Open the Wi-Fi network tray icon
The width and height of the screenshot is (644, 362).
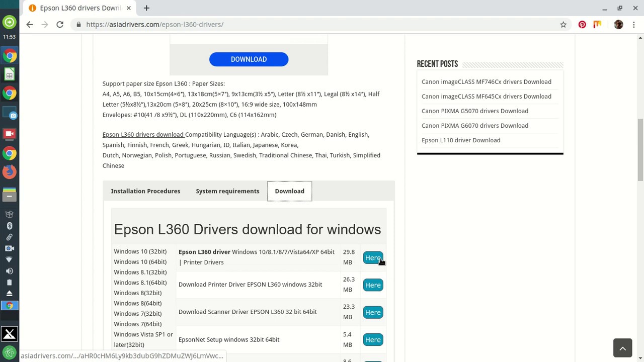9,259
